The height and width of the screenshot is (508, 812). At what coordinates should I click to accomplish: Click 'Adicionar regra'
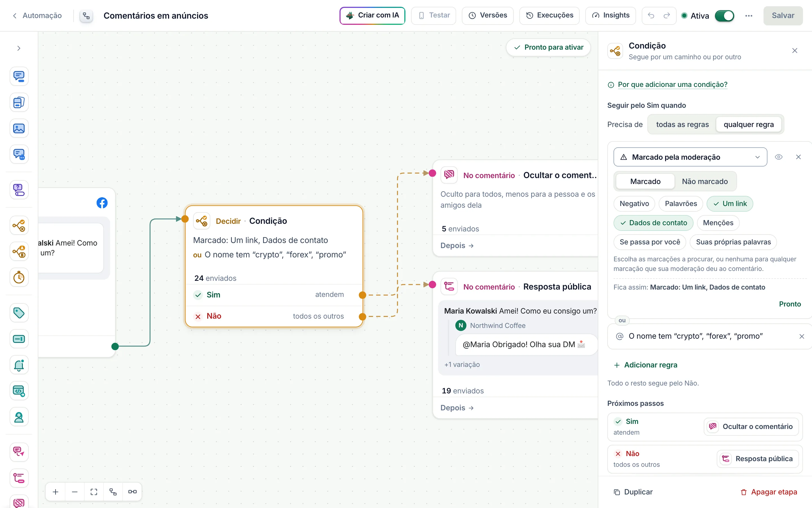click(645, 365)
